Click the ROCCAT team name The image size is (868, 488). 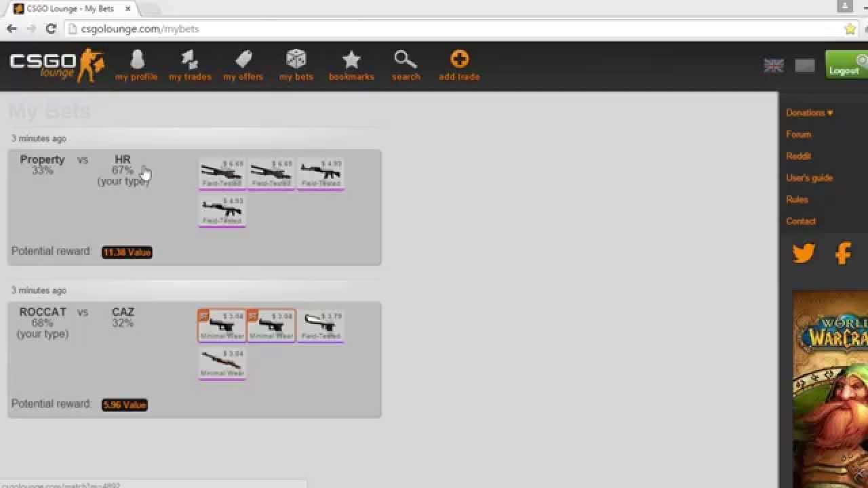[x=43, y=312]
